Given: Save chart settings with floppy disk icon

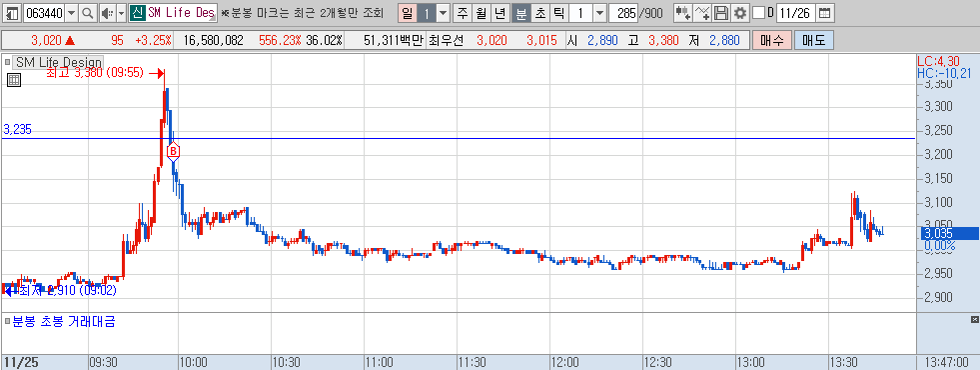Looking at the screenshot, I should [x=722, y=13].
